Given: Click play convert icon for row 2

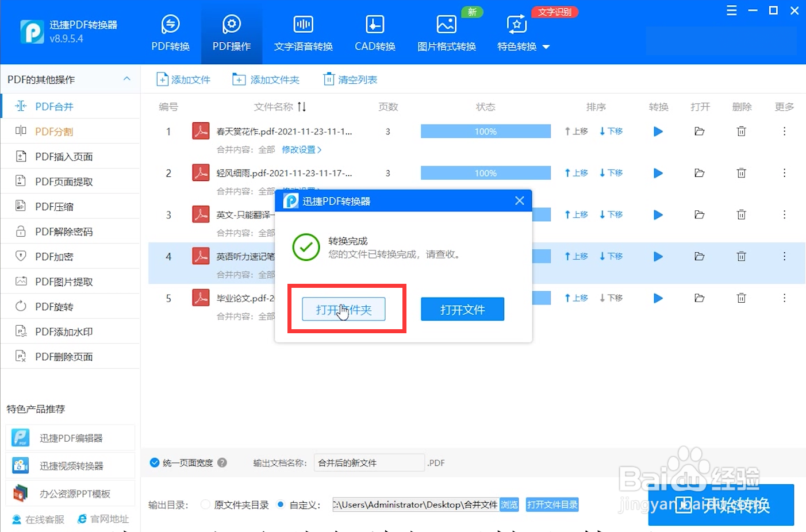Looking at the screenshot, I should [x=658, y=173].
